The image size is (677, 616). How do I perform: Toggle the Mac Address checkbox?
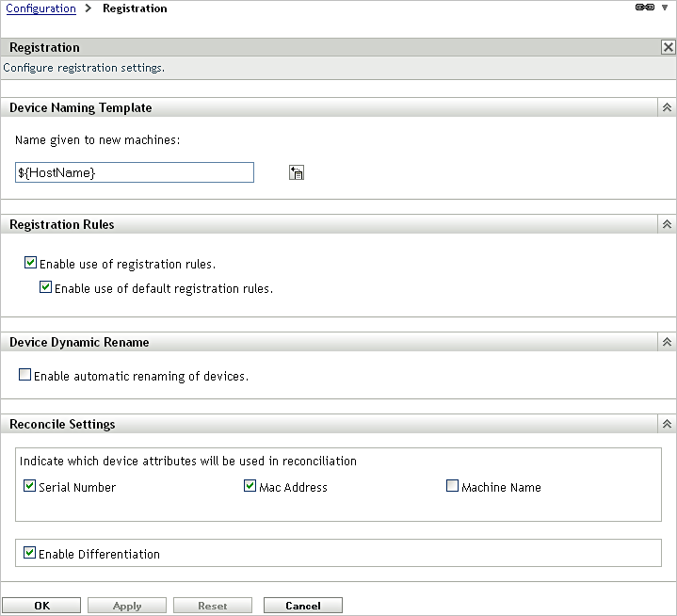(x=250, y=487)
